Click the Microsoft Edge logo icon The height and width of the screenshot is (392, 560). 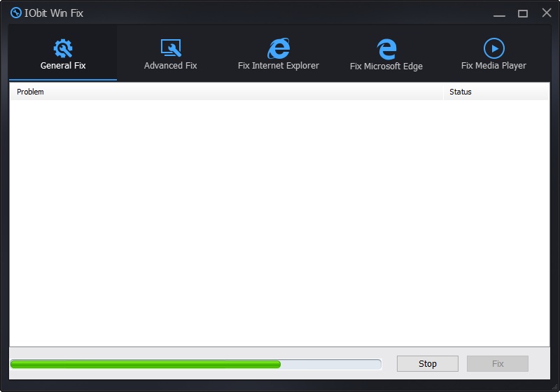click(x=386, y=49)
